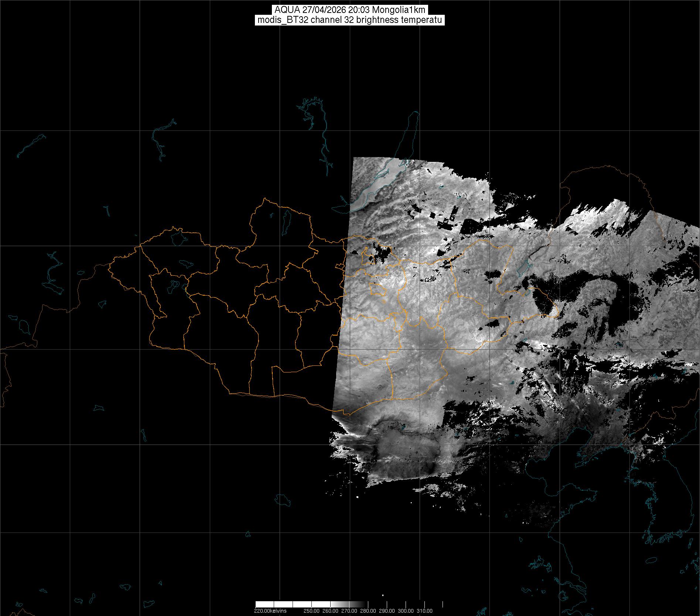
Task: Click the "310.00" scale label
Action: pyautogui.click(x=425, y=611)
